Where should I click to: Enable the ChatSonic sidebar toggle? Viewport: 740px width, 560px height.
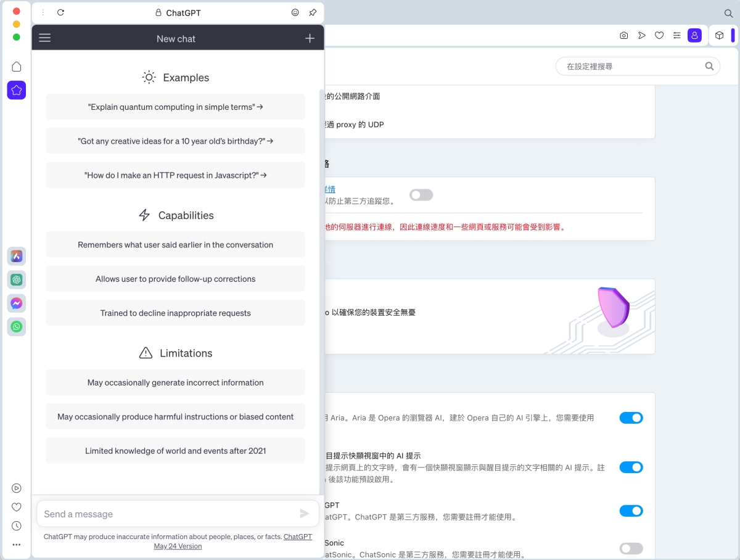click(631, 548)
